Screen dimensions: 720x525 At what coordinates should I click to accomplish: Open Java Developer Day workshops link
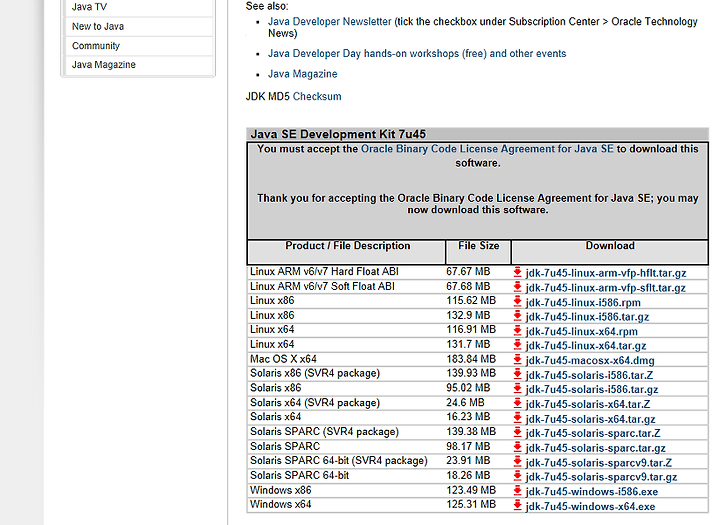[x=417, y=53]
